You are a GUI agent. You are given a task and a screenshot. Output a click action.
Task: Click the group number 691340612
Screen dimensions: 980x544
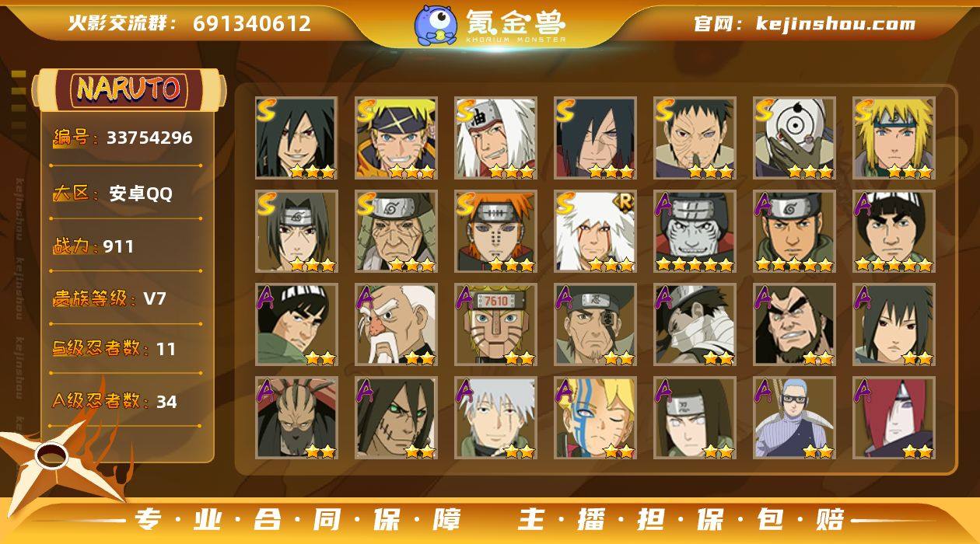[252, 24]
